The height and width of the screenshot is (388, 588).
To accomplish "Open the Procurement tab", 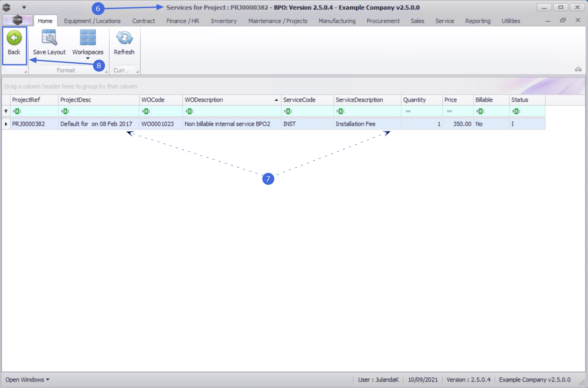I will 383,21.
